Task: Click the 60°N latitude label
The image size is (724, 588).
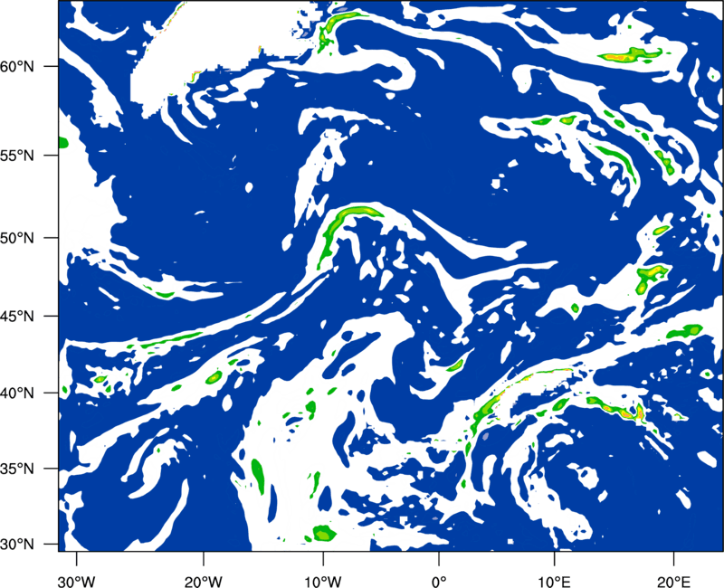Action: pos(17,67)
